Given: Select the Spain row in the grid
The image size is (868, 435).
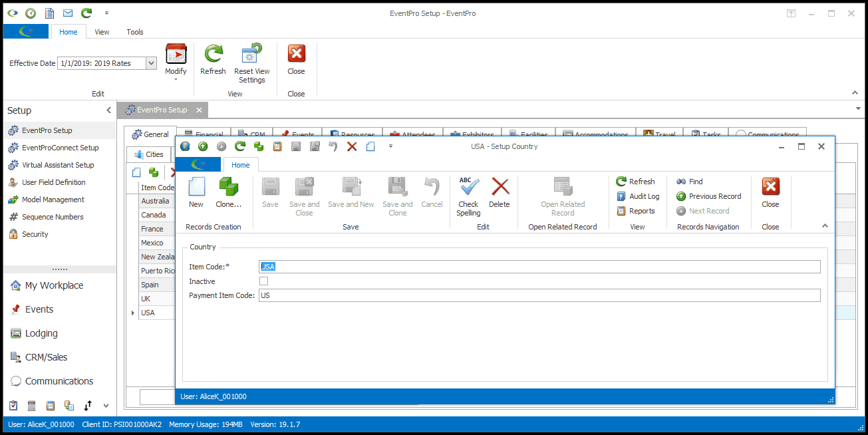Looking at the screenshot, I should tap(157, 285).
